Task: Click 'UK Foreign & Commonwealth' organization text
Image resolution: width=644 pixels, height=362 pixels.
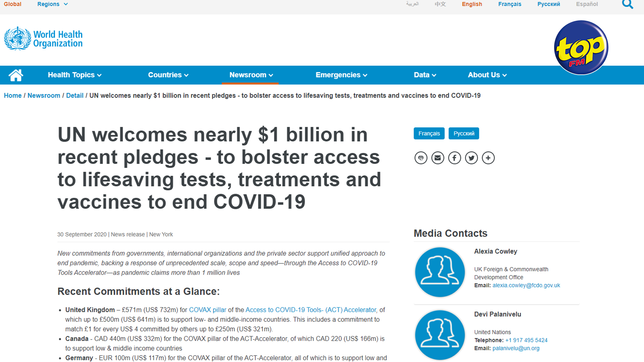Action: click(x=511, y=269)
